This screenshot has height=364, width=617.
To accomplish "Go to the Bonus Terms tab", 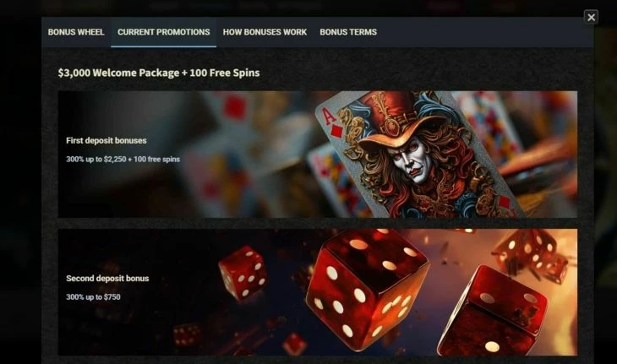I will pyautogui.click(x=348, y=32).
